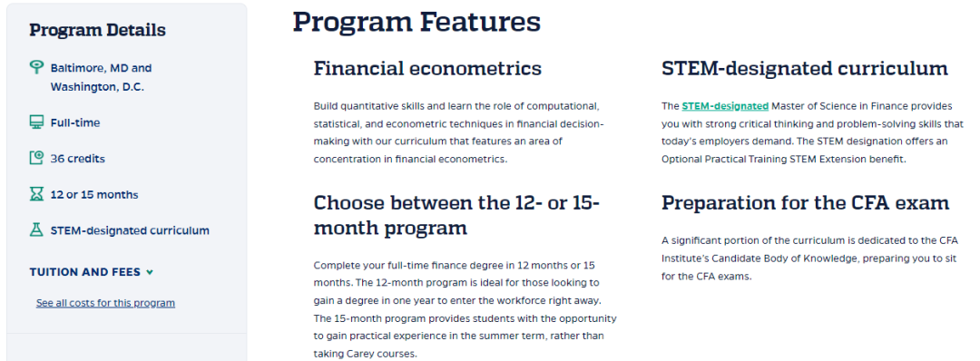This screenshot has width=980, height=361.
Task: Click the hourglass icon beside 12 or 15 months
Action: (x=37, y=194)
